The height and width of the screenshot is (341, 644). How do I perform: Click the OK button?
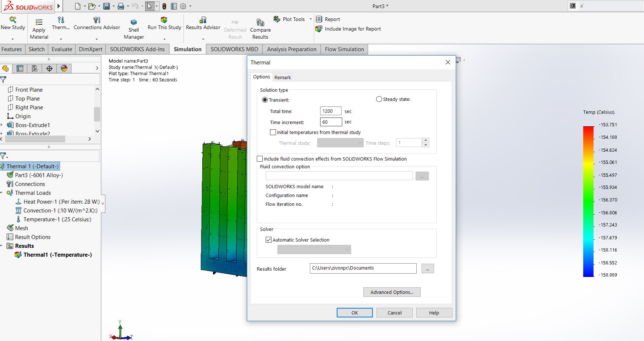(x=355, y=313)
